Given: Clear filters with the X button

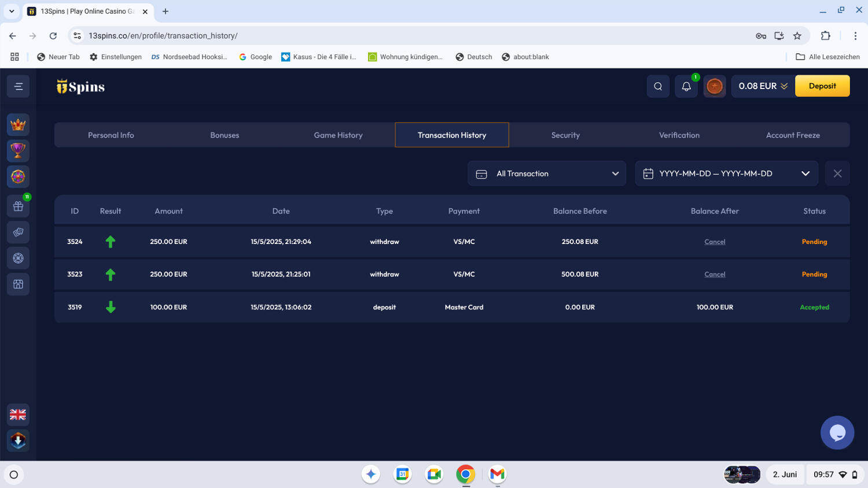Looking at the screenshot, I should point(837,173).
